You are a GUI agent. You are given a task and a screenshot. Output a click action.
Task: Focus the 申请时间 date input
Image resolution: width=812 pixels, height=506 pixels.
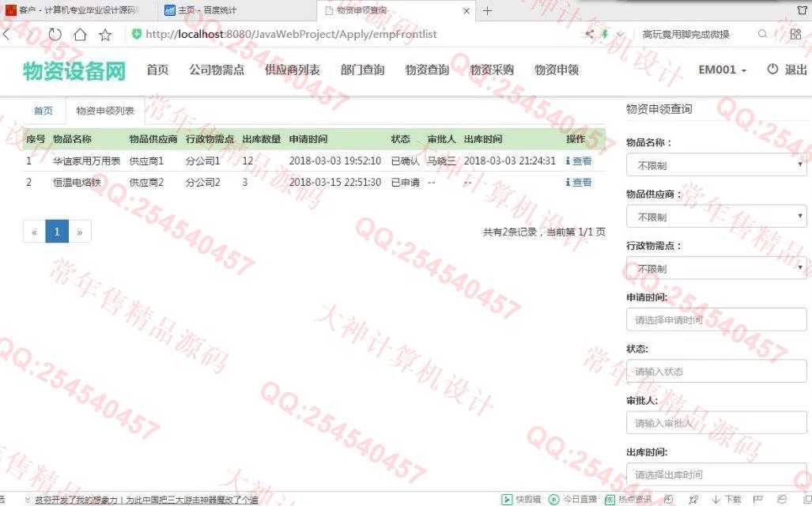(x=716, y=319)
